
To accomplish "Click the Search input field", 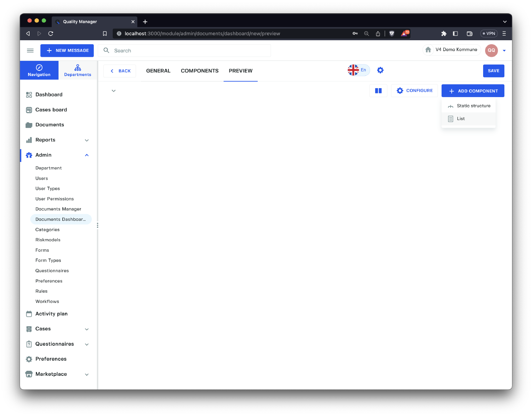I will click(x=190, y=51).
